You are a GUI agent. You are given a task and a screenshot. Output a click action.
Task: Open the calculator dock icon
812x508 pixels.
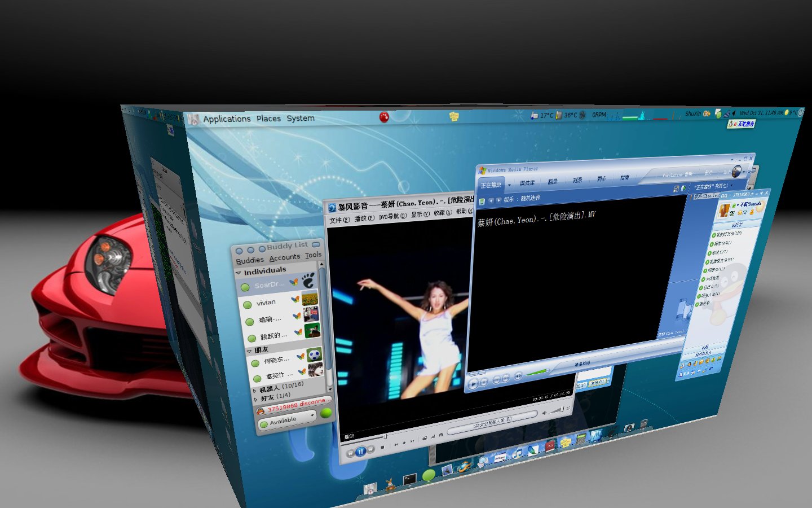click(581, 439)
